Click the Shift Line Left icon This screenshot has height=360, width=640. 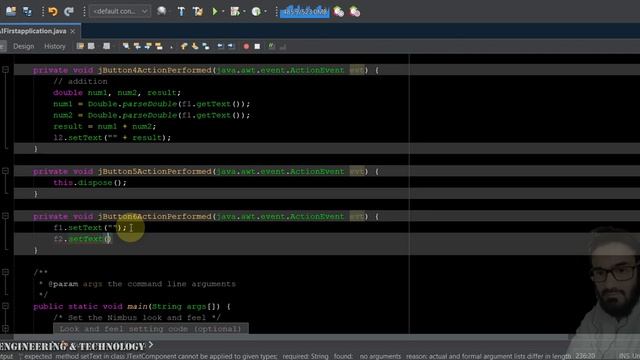(220, 47)
